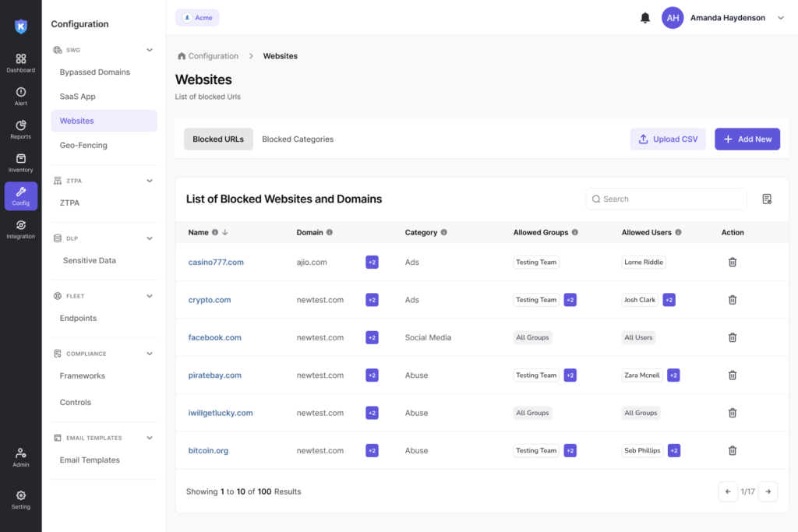Collapse the COMPLIANCE section chevron

(x=150, y=354)
